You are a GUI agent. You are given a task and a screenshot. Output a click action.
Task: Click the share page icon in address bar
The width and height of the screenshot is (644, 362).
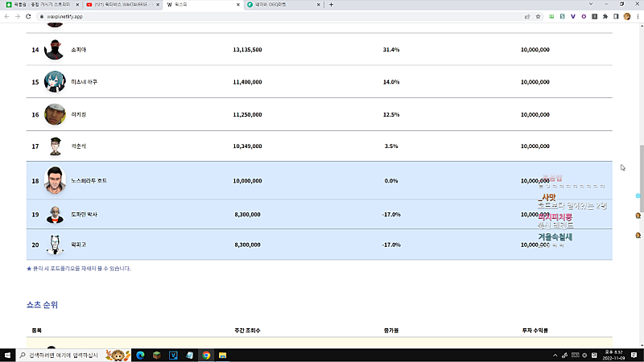tap(527, 16)
